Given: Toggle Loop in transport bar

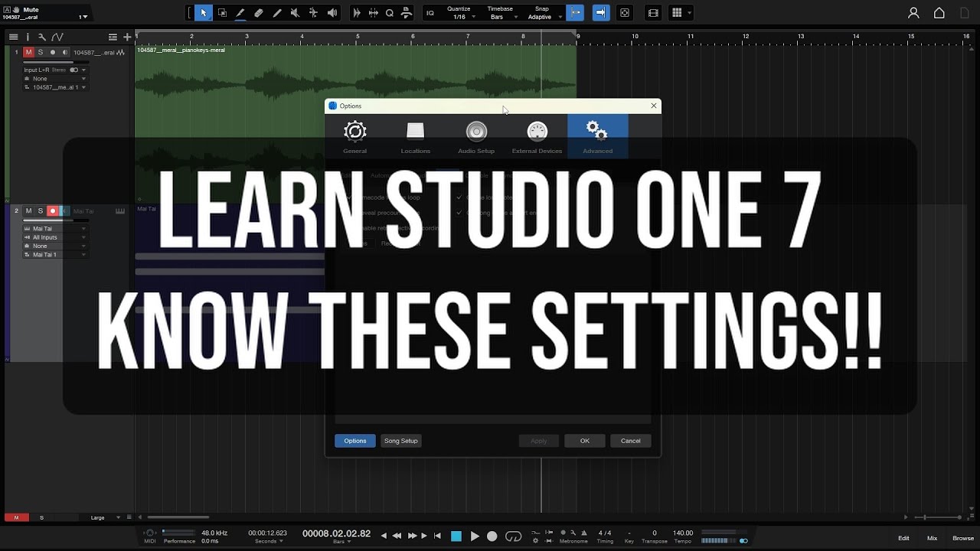Looking at the screenshot, I should 514,536.
